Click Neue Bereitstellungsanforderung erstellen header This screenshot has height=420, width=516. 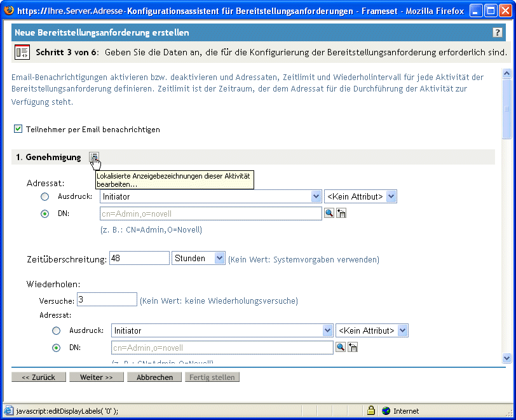102,32
